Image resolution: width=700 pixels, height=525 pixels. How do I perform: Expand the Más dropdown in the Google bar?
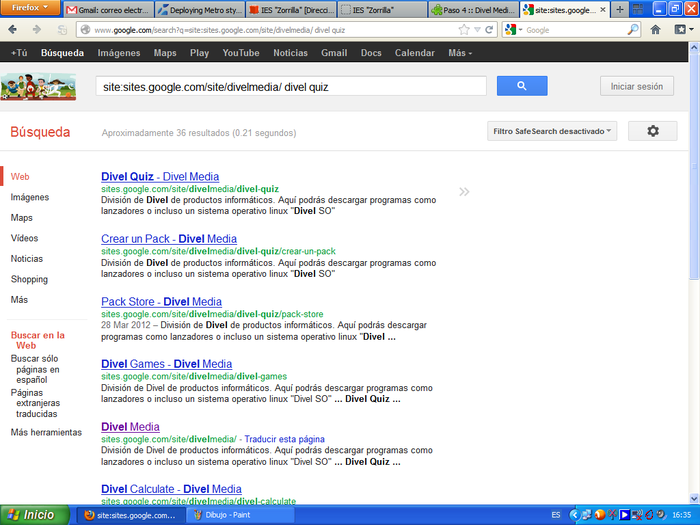click(x=460, y=53)
